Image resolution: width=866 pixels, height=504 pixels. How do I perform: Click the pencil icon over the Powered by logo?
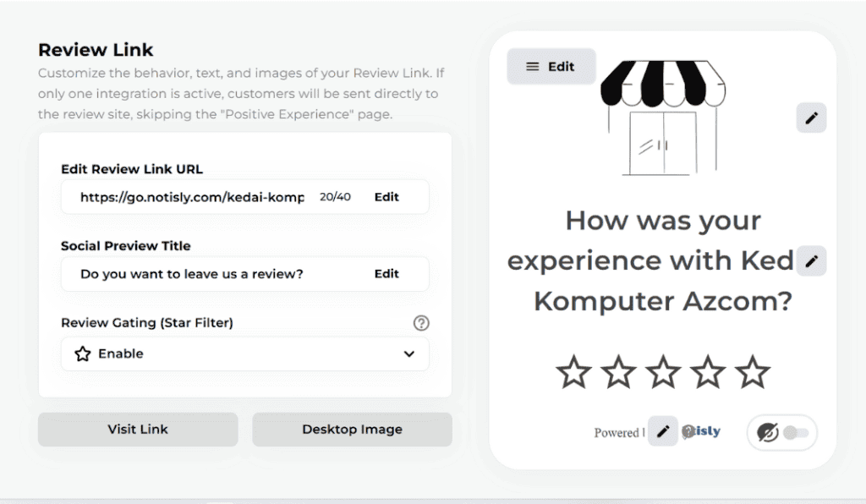coord(663,431)
